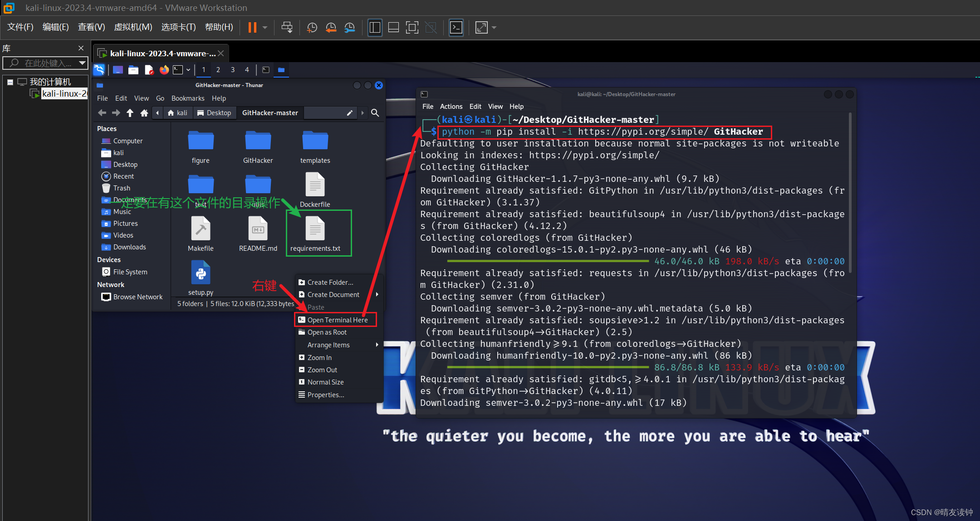Click the library search field

[45, 63]
